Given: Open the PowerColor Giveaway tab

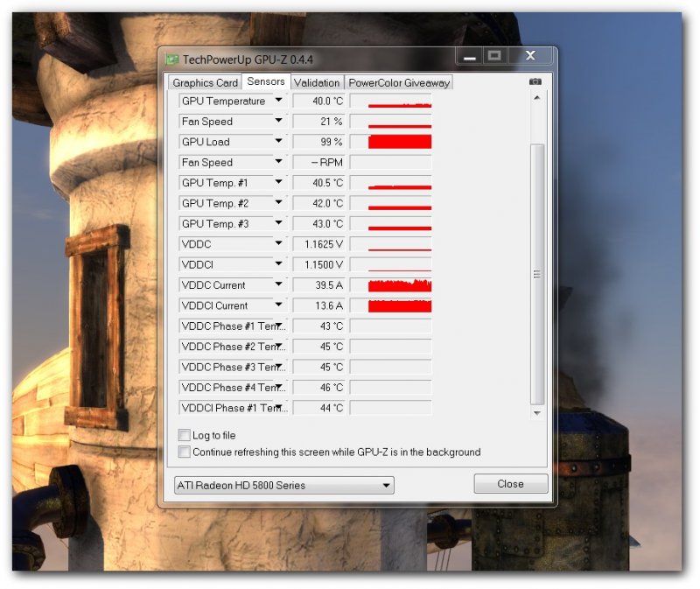Looking at the screenshot, I should click(x=399, y=82).
